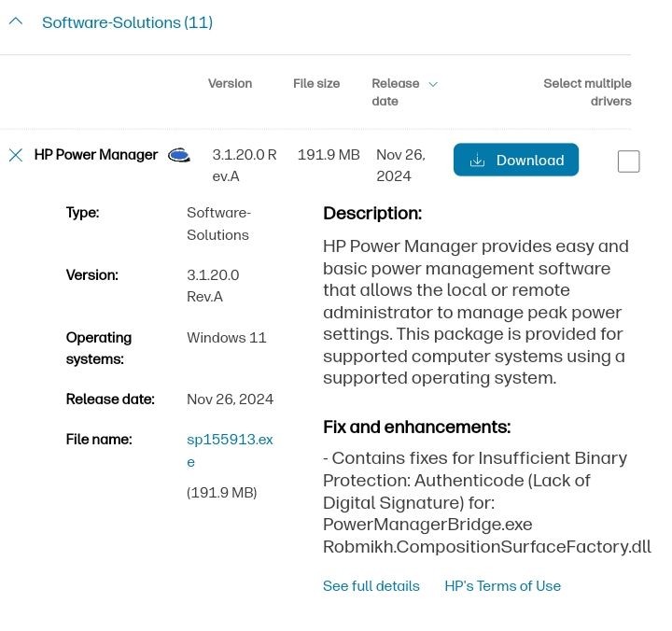The height and width of the screenshot is (631, 672).
Task: Click the Nov 26, 2024 release date detail value
Action: point(230,400)
